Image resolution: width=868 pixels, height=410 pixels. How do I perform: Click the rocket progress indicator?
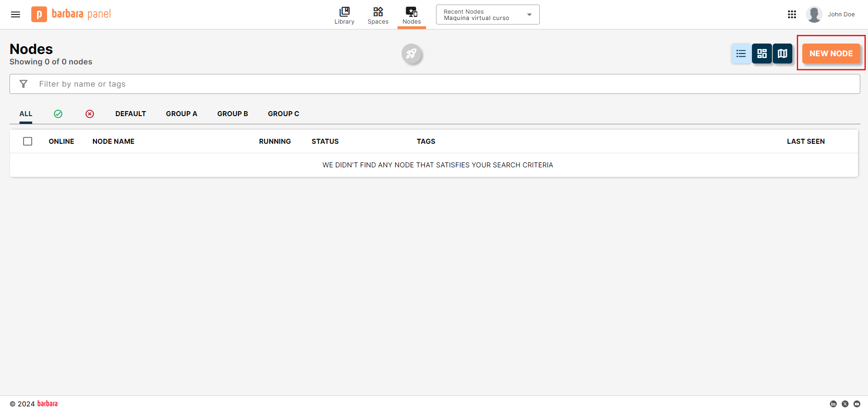pos(412,54)
